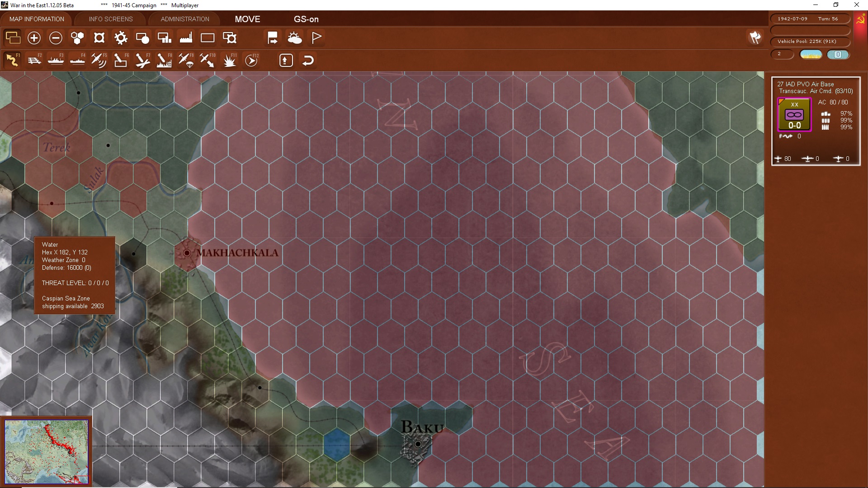Select F11 explosion mode icon
868x488 pixels.
pos(230,60)
